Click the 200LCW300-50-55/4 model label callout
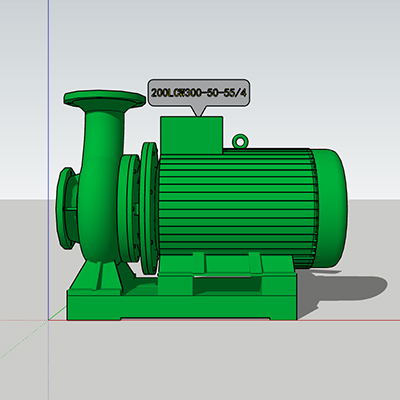 pyautogui.click(x=199, y=93)
